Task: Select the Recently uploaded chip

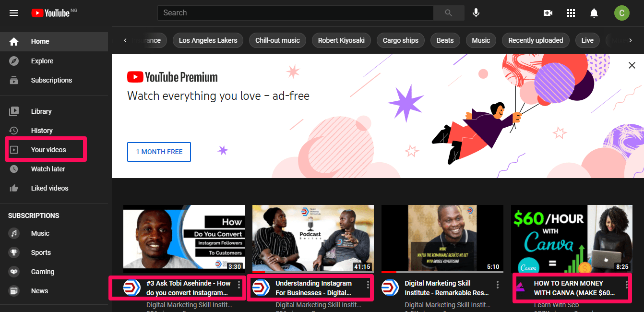Action: click(536, 40)
